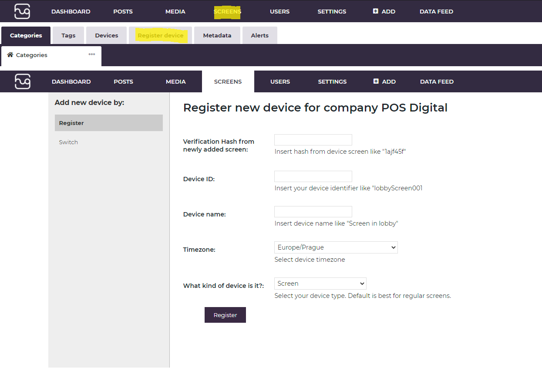Click the "Verification Hash from newly added screen:" label
This screenshot has width=542, height=392.
click(219, 145)
